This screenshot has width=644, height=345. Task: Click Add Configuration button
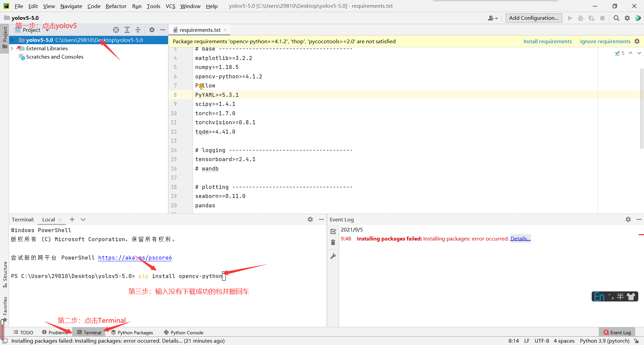coord(534,18)
